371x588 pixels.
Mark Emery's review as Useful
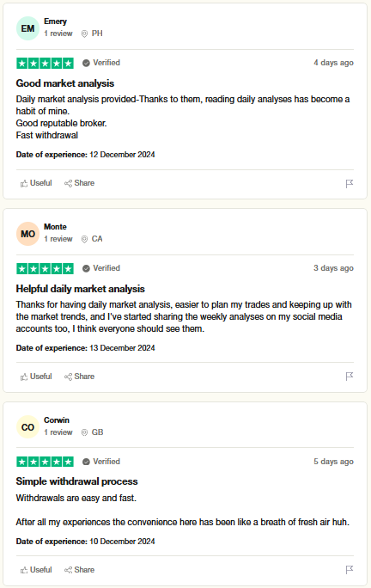36,183
